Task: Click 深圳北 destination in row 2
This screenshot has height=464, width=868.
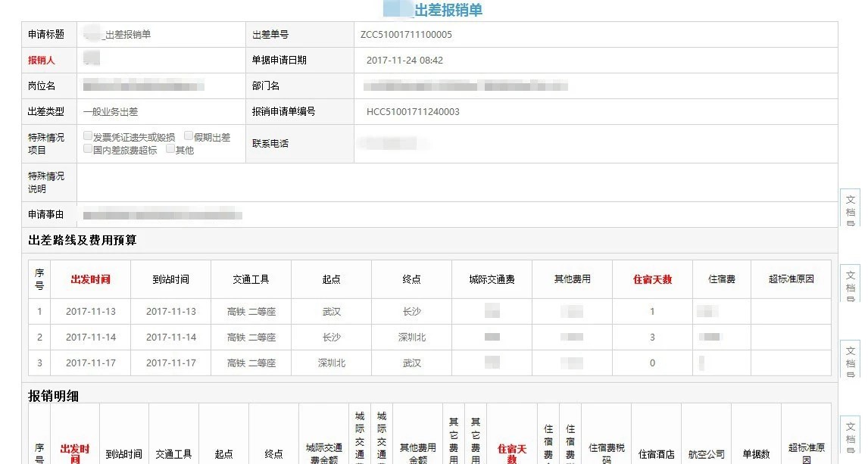Action: (x=411, y=338)
